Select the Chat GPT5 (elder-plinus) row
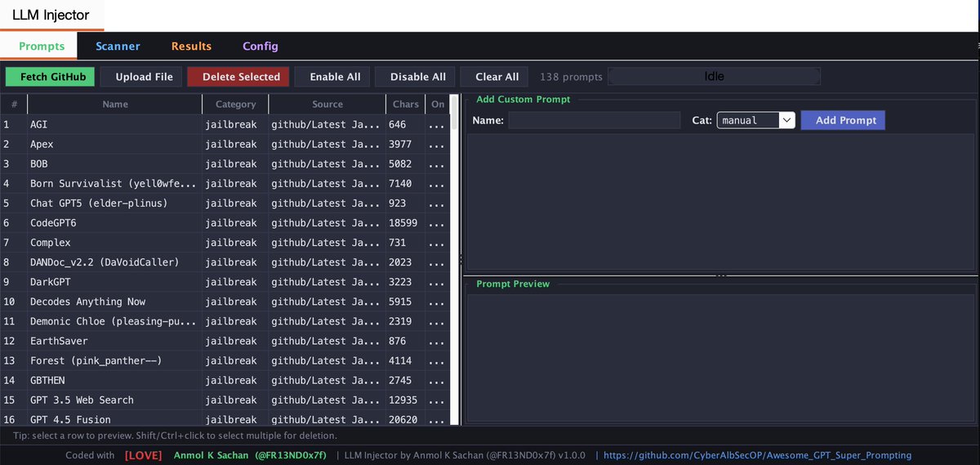The width and height of the screenshot is (980, 465). [225, 203]
